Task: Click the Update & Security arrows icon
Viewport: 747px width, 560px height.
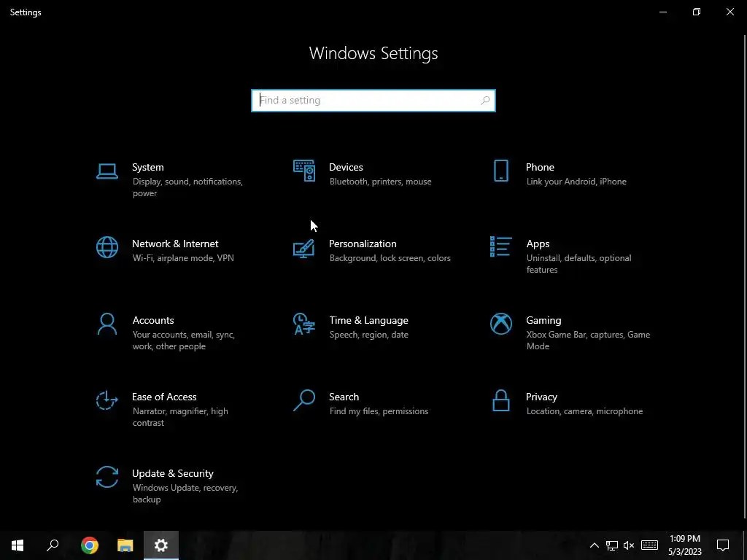Action: click(107, 477)
